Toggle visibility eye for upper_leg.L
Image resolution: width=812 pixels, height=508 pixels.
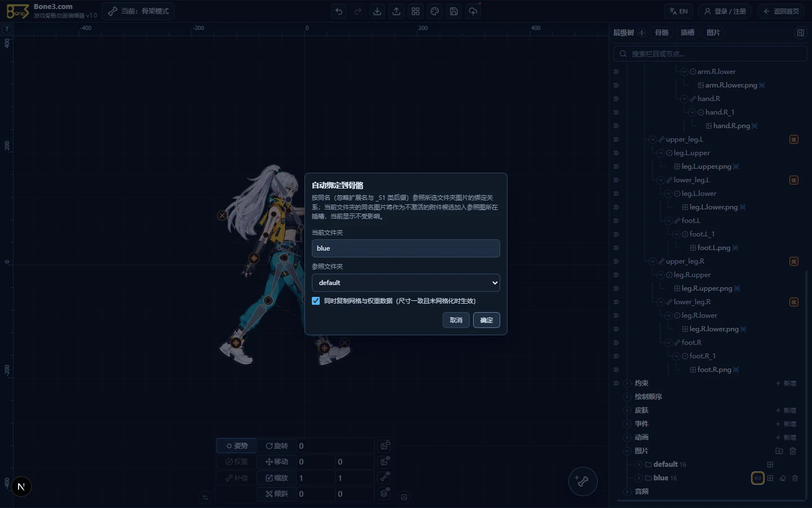tap(616, 139)
